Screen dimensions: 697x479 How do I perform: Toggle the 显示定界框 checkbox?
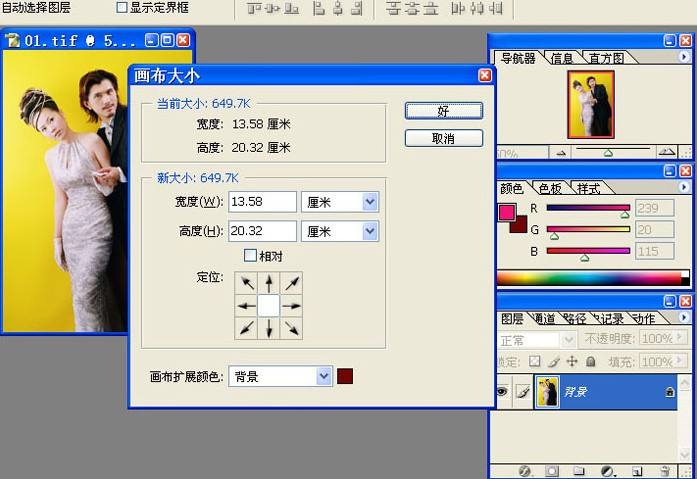tap(121, 8)
